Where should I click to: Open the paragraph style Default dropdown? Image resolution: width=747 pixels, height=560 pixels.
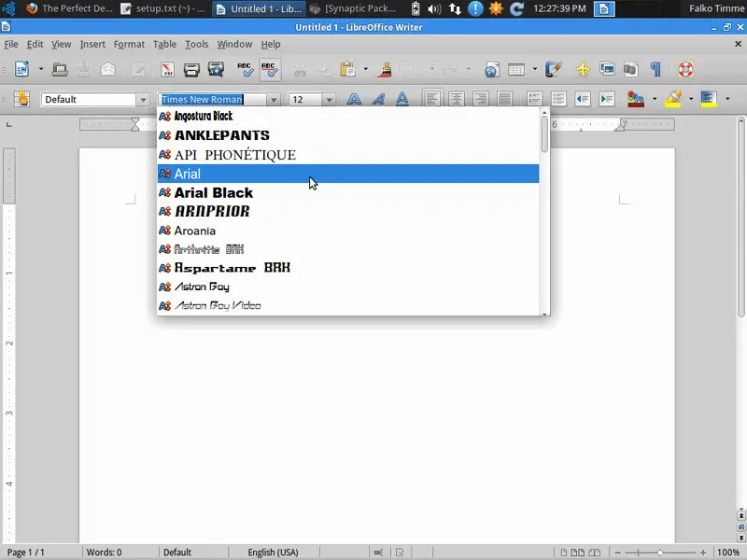[143, 100]
